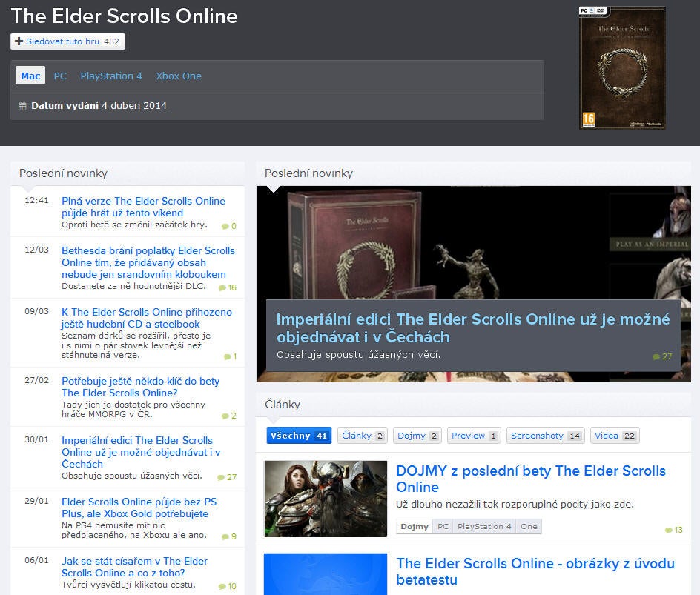The width and height of the screenshot is (700, 595).
Task: Click the 12/03 date in news list
Action: coord(36,250)
